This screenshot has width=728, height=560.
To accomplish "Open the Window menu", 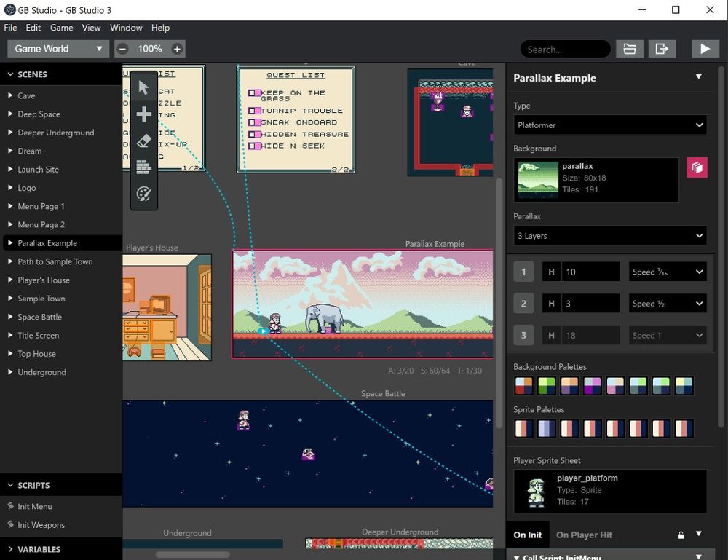I will 126,28.
